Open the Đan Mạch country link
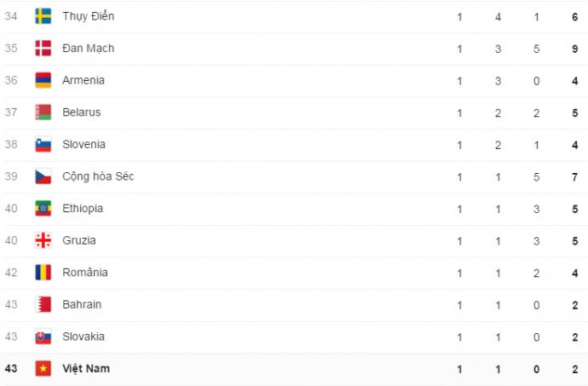Image resolution: width=588 pixels, height=386 pixels. [x=88, y=49]
